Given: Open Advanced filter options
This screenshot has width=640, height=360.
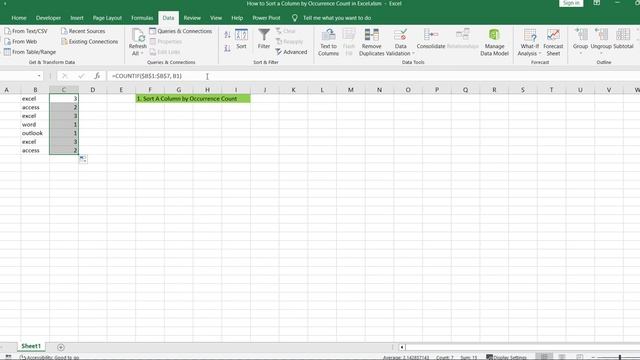Looking at the screenshot, I should point(291,52).
